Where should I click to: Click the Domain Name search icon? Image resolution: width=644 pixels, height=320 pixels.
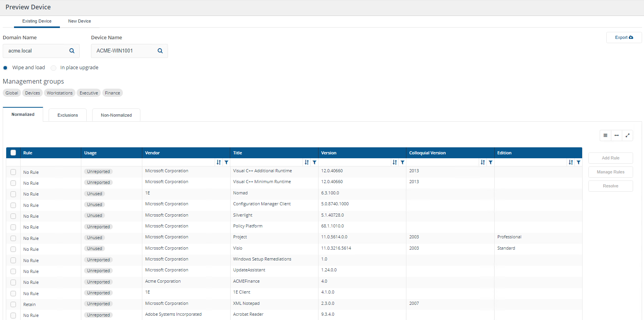[x=72, y=51]
